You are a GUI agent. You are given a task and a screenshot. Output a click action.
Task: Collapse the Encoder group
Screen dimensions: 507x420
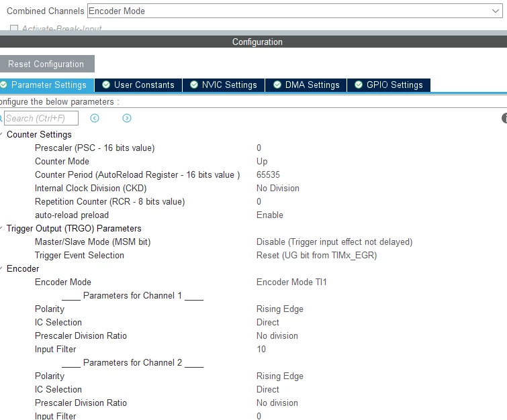coord(1,268)
